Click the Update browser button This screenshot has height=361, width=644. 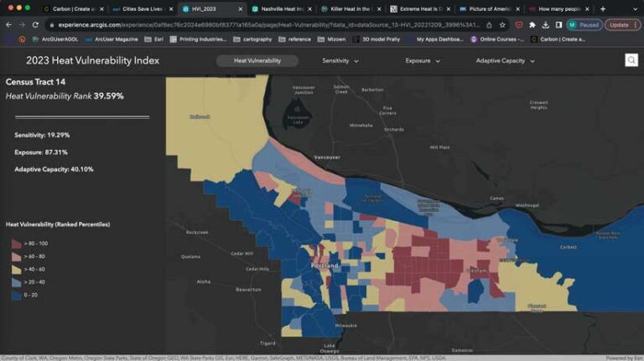pyautogui.click(x=622, y=25)
